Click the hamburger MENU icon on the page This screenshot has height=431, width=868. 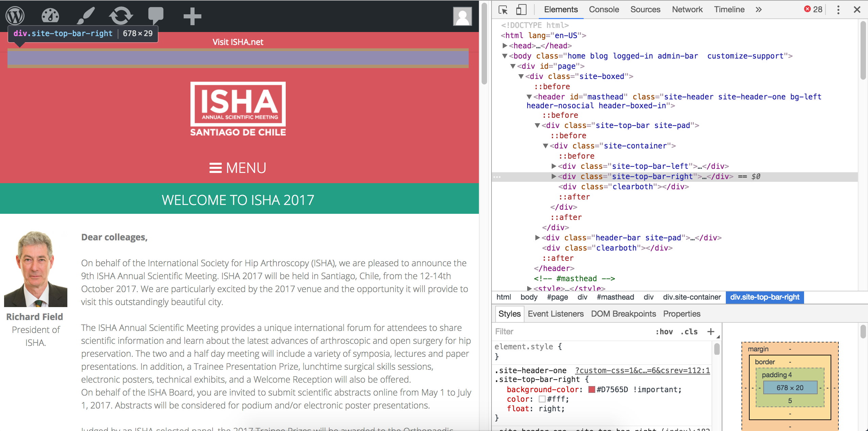point(215,168)
